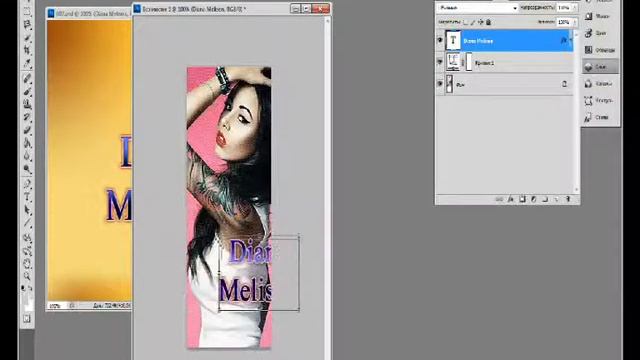Screen dimensions: 640x360
Task: Select the Brush tool
Action: coord(27,91)
